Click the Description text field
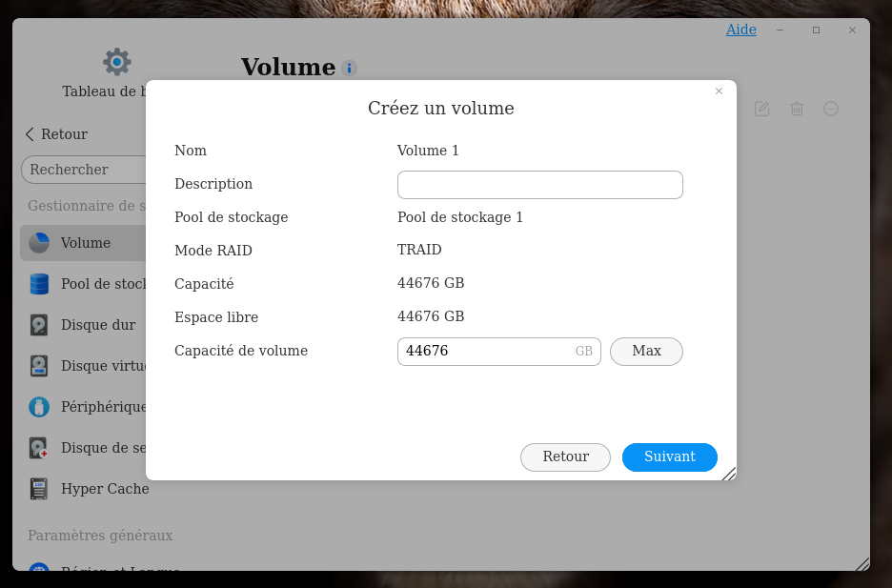Viewport: 892px width, 588px height. [539, 185]
